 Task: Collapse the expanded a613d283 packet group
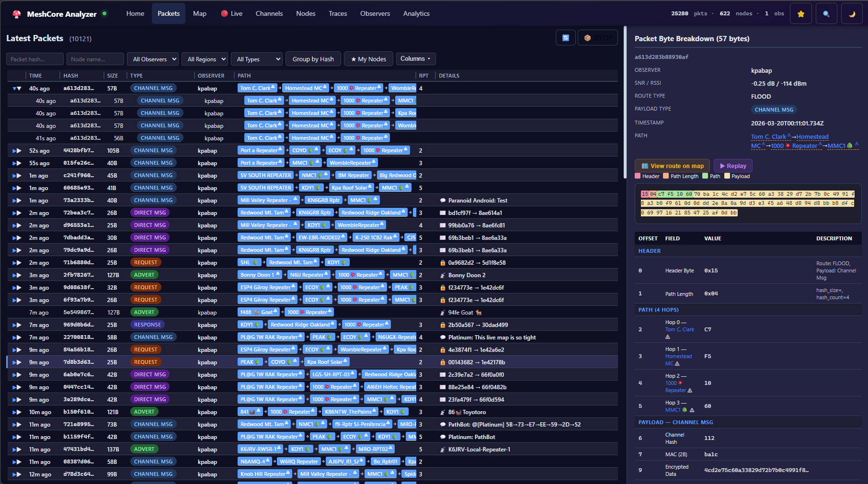click(17, 89)
